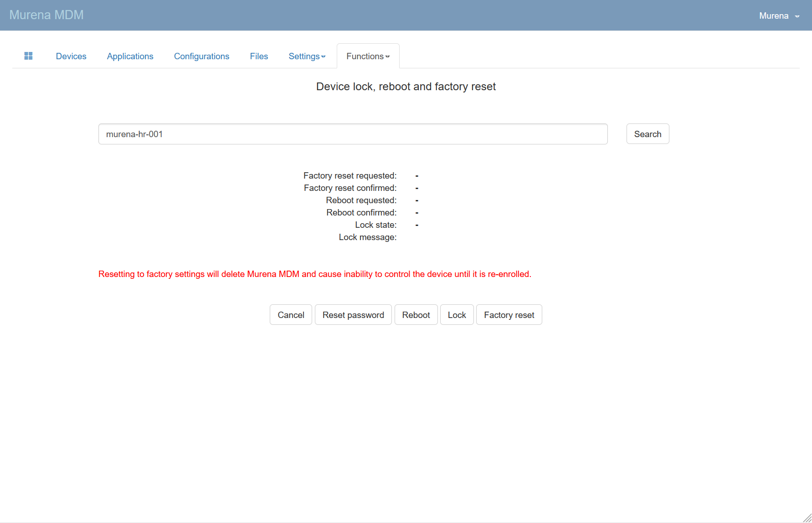812x523 pixels.
Task: Click the window resize grip in the corner
Action: 807,518
